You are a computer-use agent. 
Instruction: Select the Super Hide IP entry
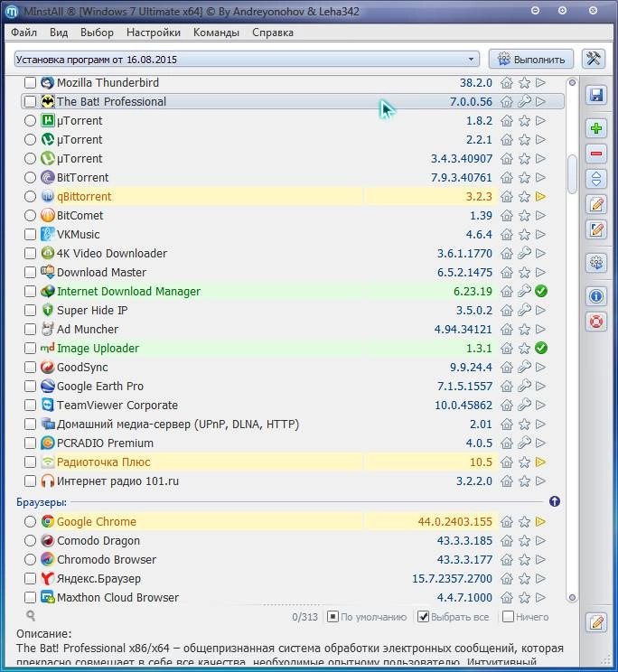point(293,311)
